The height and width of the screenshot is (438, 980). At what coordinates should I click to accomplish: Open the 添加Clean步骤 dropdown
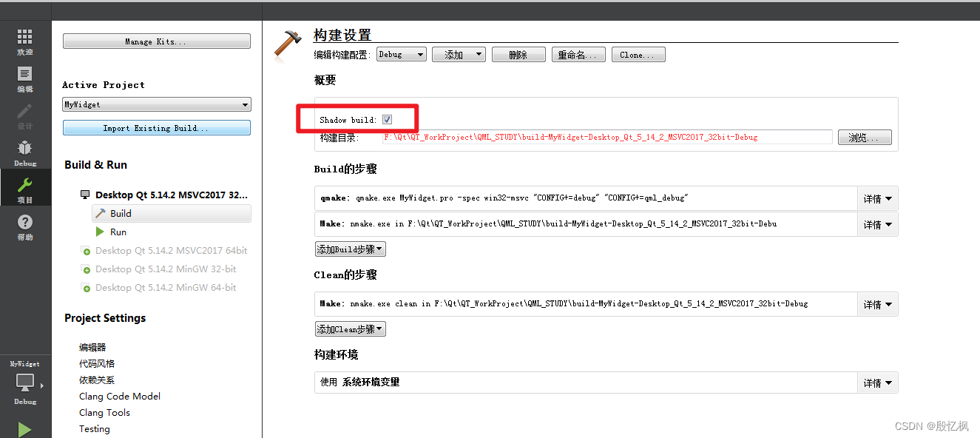(x=350, y=328)
